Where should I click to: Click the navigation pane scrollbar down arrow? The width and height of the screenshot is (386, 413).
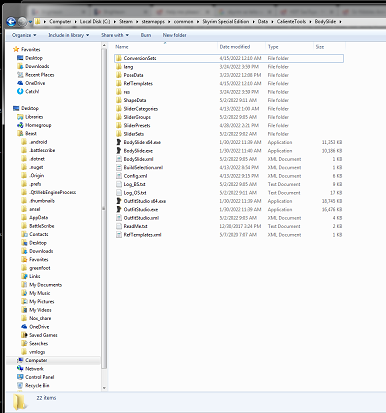pos(104,388)
